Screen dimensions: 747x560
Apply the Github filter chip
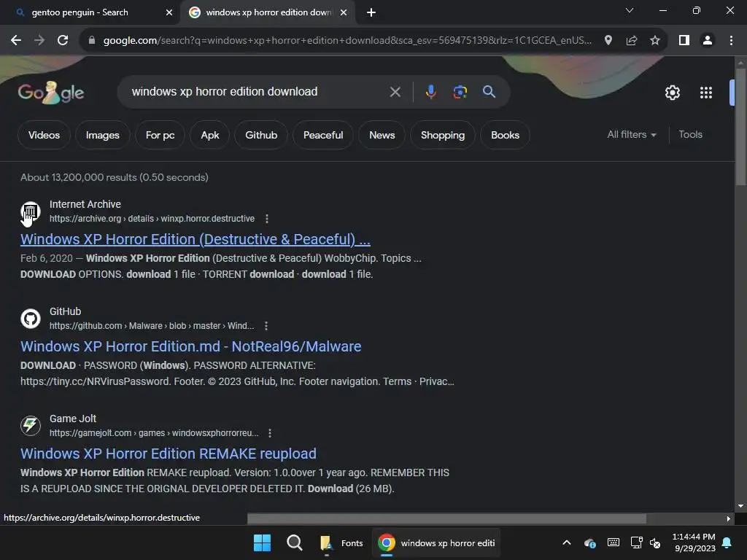tap(261, 135)
